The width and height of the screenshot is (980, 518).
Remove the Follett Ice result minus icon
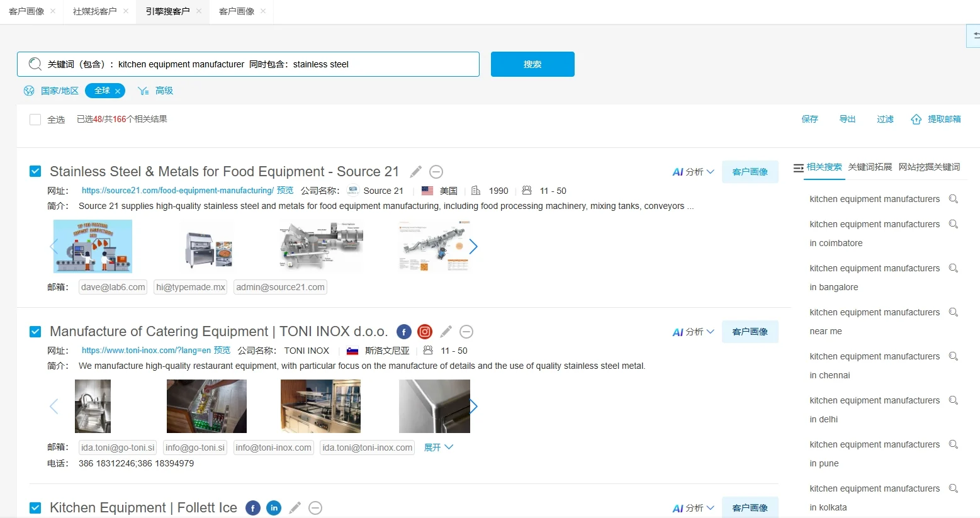click(315, 508)
